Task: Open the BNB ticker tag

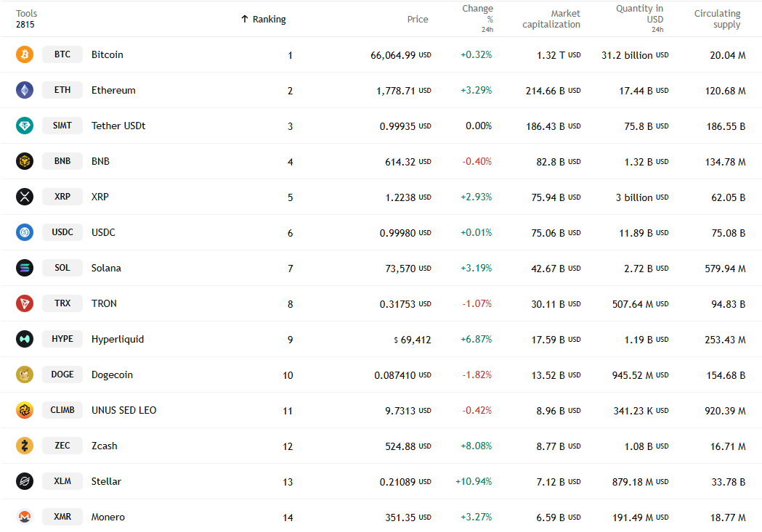Action: click(x=62, y=161)
